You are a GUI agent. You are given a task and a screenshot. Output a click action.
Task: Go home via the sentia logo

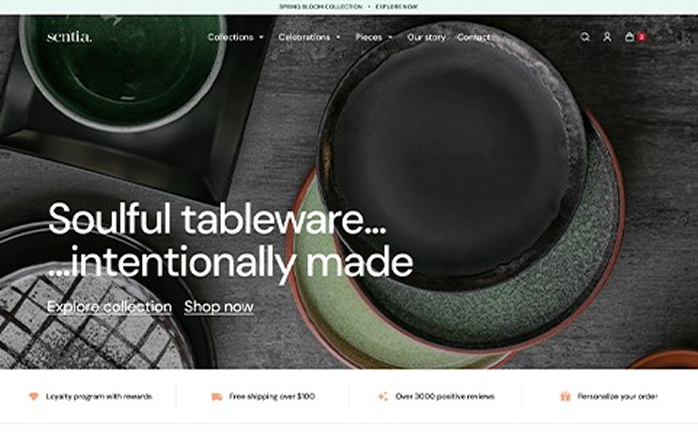pos(69,36)
